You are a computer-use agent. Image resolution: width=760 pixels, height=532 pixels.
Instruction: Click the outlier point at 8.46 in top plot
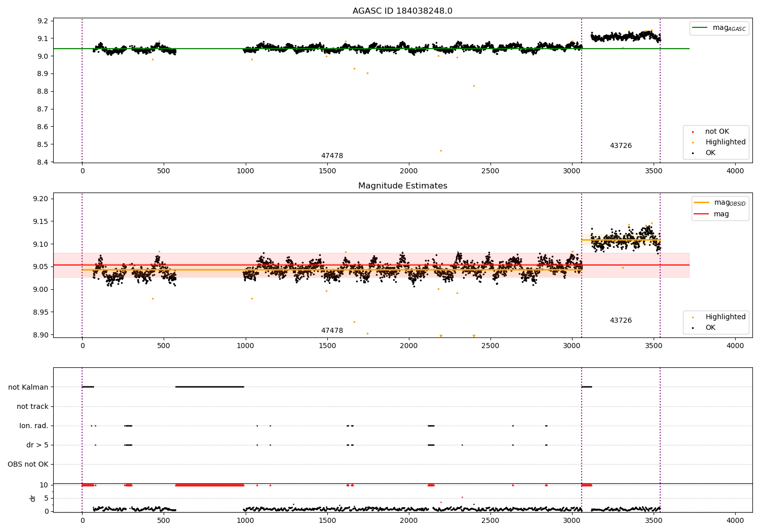point(441,150)
